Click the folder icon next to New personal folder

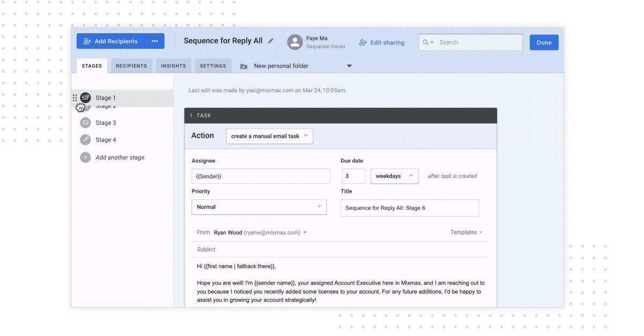(243, 66)
